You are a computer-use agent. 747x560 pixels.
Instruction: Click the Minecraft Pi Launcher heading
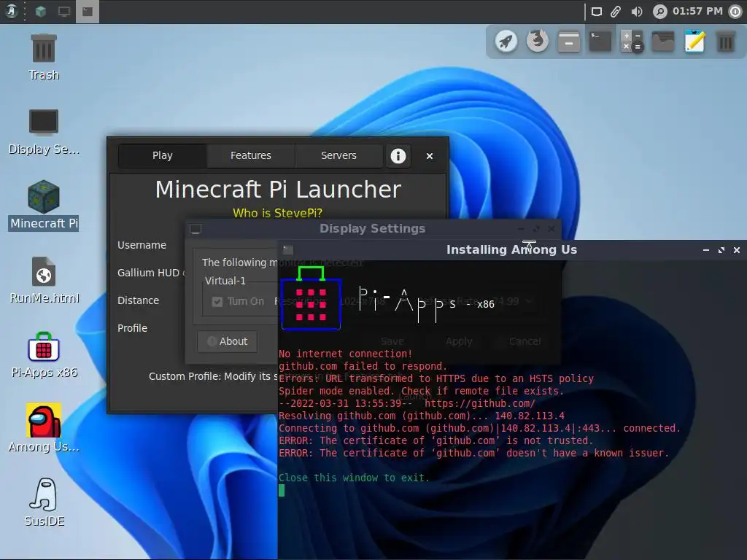(278, 190)
